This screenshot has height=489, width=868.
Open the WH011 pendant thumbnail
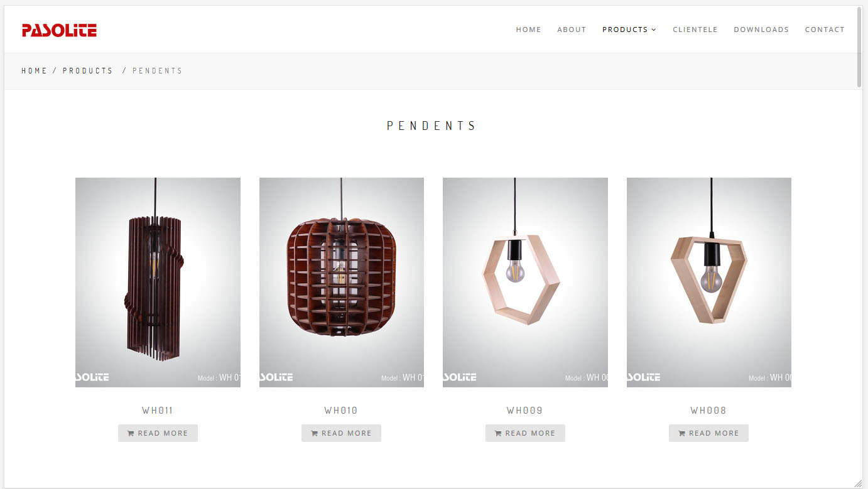pyautogui.click(x=158, y=282)
